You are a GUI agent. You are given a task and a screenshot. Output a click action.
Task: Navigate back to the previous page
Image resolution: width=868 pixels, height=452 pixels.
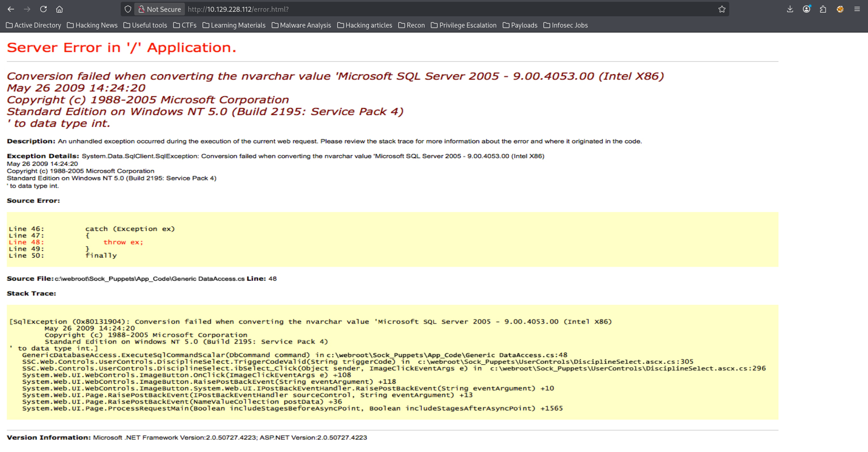(x=11, y=9)
